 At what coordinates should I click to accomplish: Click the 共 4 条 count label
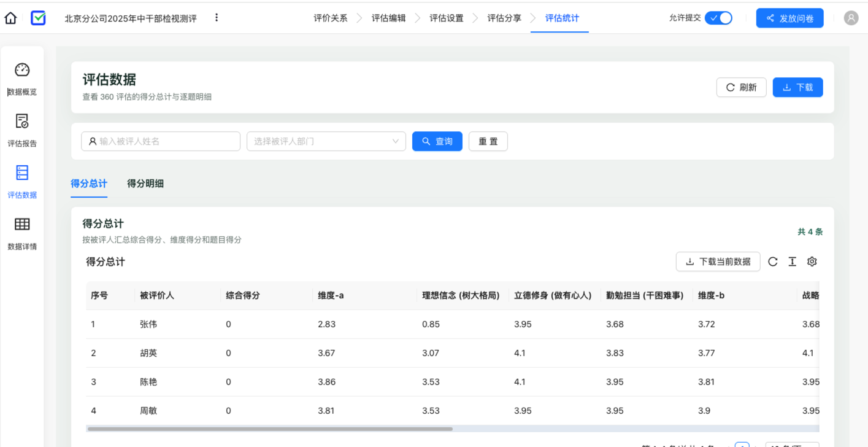pos(810,232)
